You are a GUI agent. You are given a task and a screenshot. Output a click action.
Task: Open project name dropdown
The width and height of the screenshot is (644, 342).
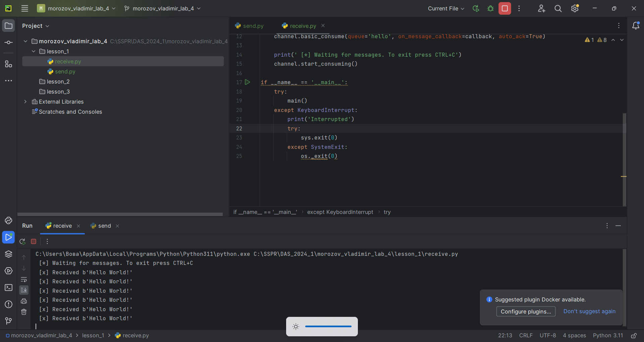point(77,8)
